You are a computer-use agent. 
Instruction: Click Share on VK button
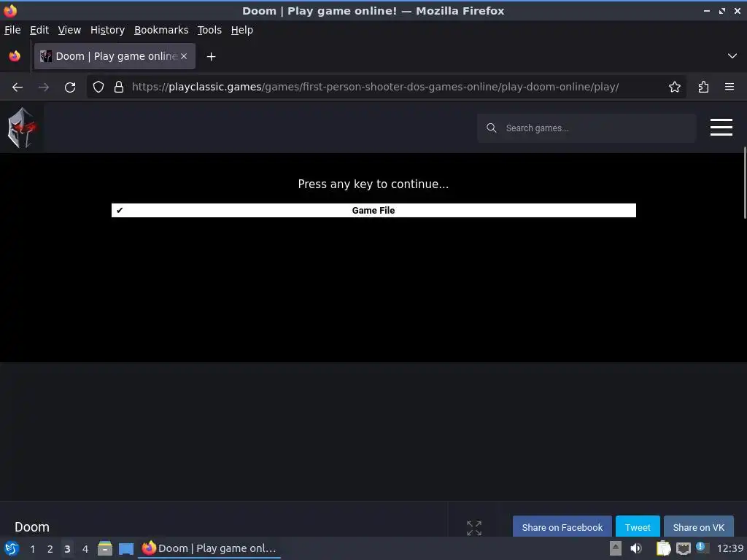[x=698, y=527]
